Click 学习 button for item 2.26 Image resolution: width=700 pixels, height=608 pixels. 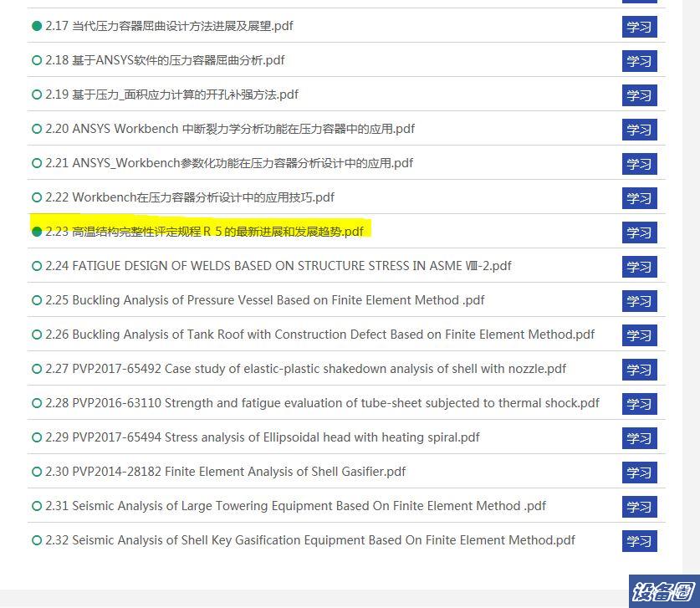639,335
